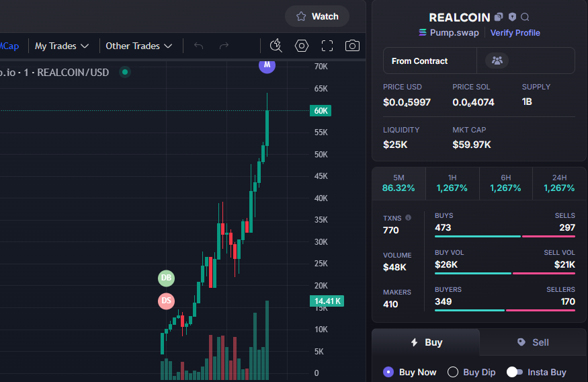Click the 770 TXNS count
588x382 pixels.
[x=390, y=230]
